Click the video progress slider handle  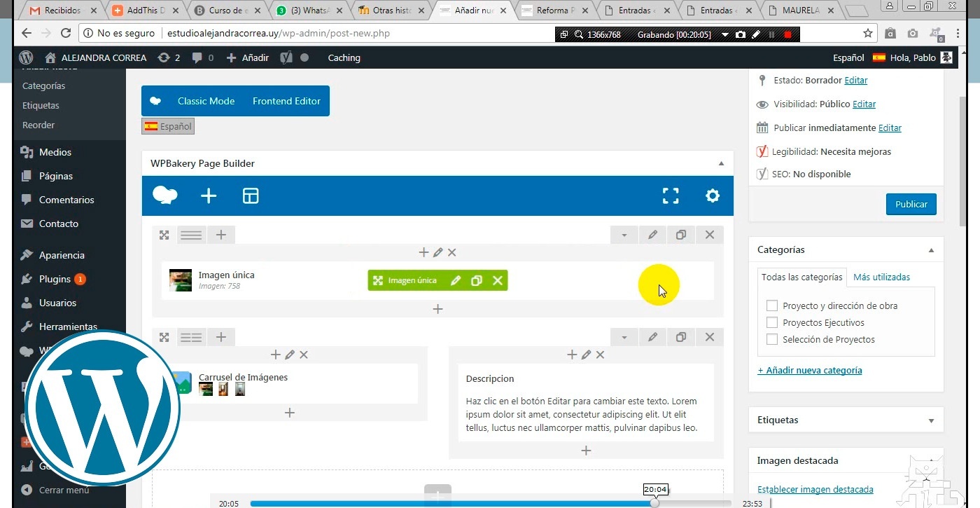click(x=654, y=503)
